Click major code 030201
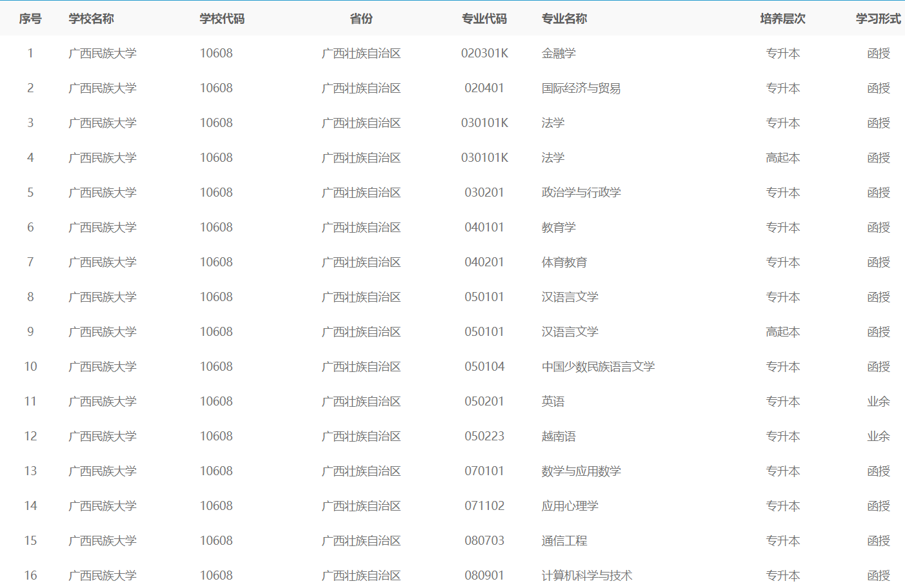Viewport: 905px width, 588px height. click(x=484, y=193)
